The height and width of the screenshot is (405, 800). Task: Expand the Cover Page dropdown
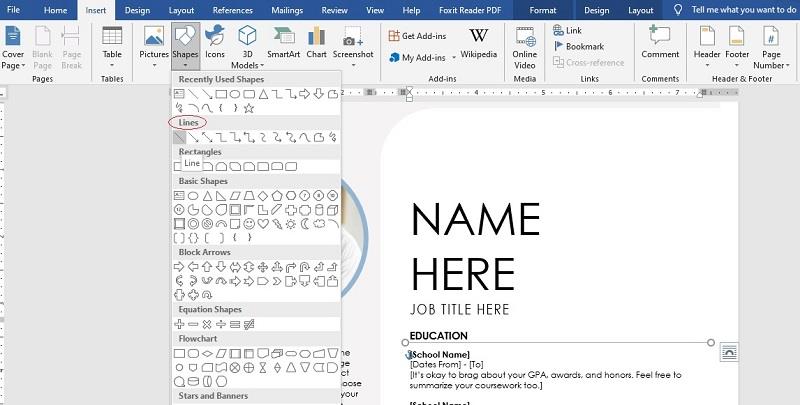pos(14,60)
